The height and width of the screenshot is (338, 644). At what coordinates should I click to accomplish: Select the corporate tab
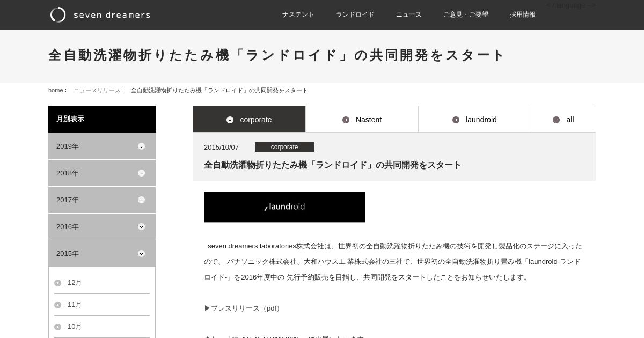[250, 119]
